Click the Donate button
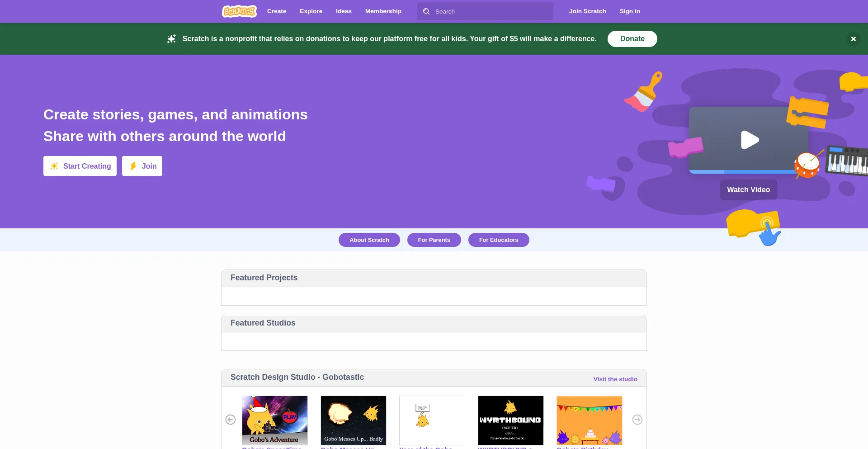868x449 pixels. click(632, 38)
